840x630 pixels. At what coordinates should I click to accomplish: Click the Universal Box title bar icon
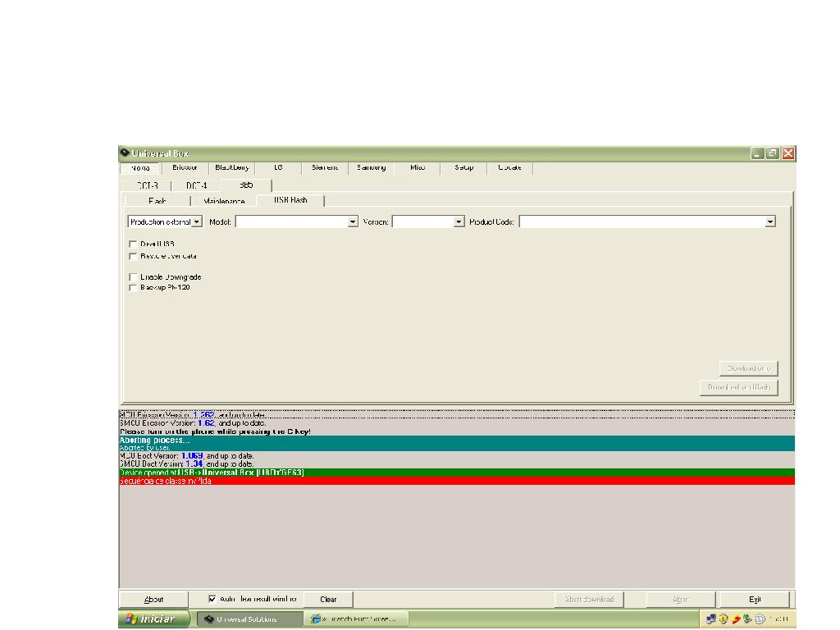[x=125, y=153]
